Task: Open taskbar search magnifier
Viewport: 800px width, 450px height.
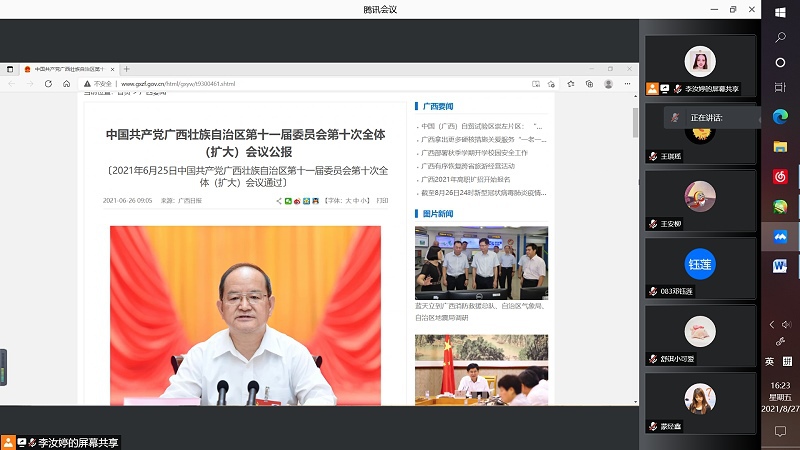Action: (780, 37)
